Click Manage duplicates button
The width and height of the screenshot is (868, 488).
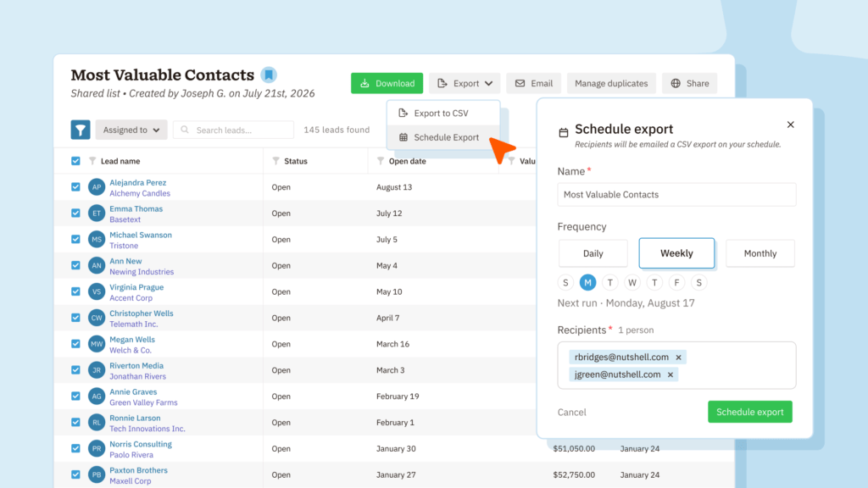tap(611, 84)
